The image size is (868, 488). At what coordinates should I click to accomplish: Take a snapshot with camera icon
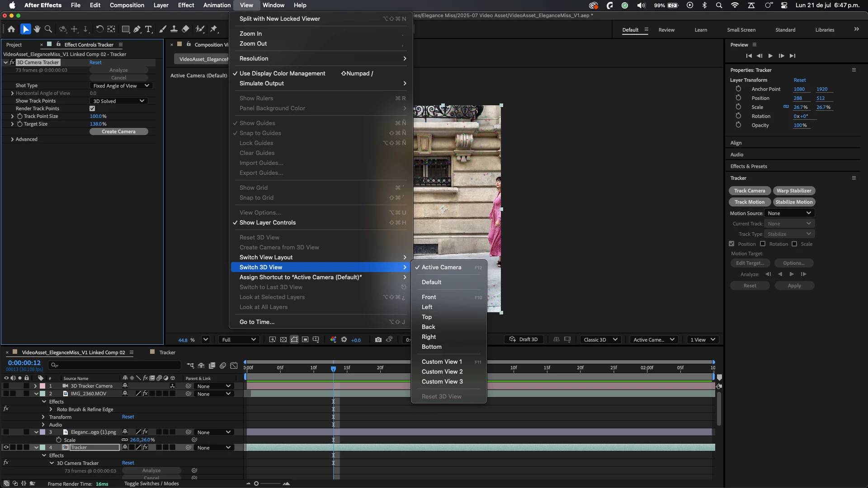click(x=378, y=340)
